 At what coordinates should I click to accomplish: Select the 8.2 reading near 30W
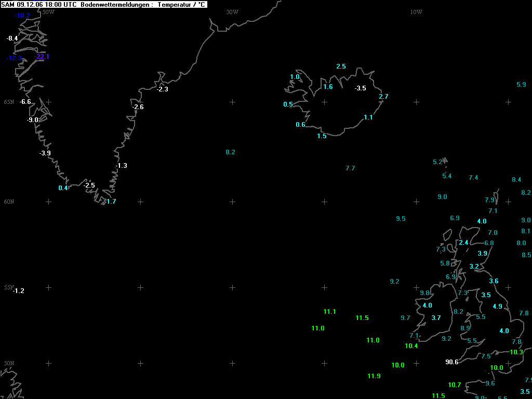[230, 152]
